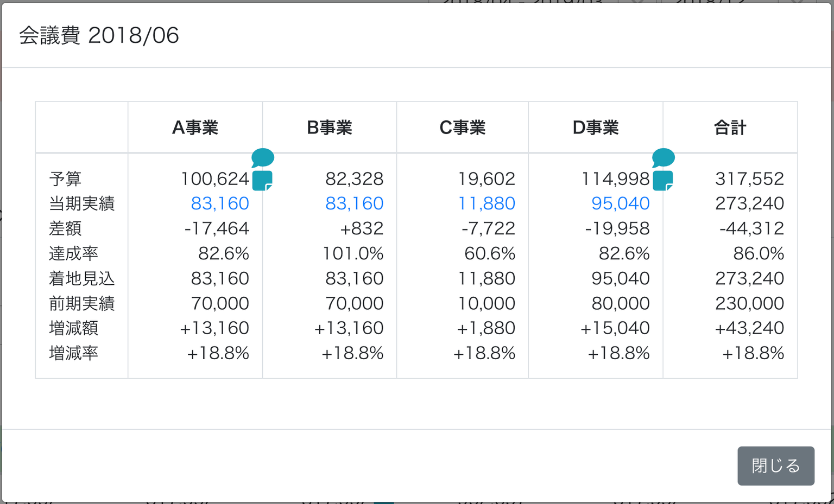
Task: Select the B事業 column header
Action: [330, 127]
